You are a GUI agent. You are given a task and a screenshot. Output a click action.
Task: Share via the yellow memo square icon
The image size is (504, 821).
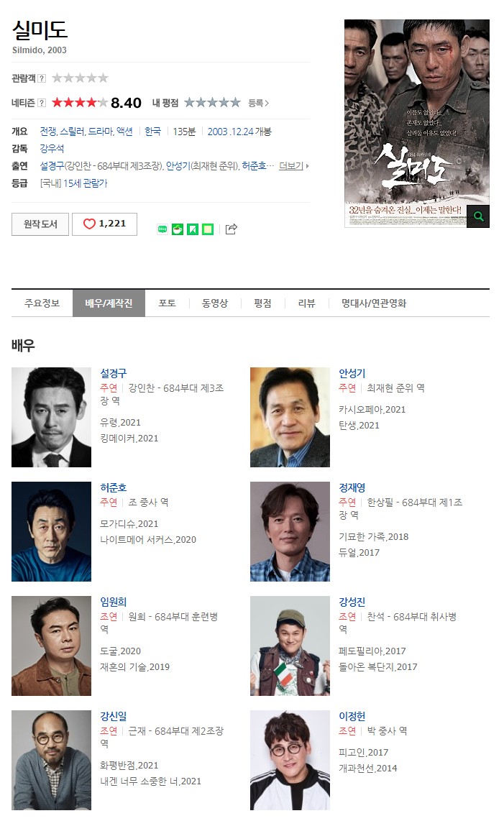208,229
